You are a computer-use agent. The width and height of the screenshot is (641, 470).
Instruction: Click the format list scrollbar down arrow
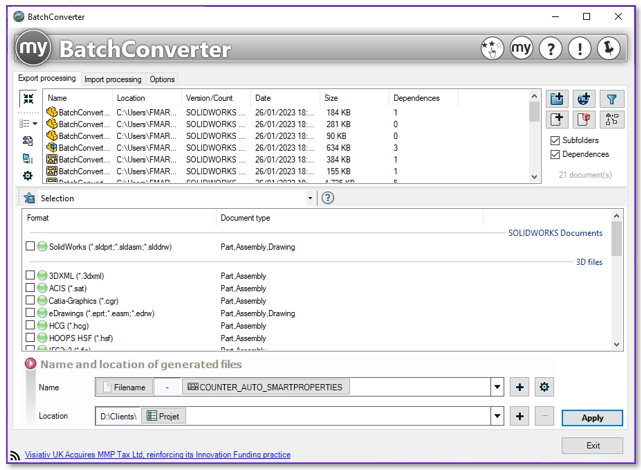tap(616, 345)
